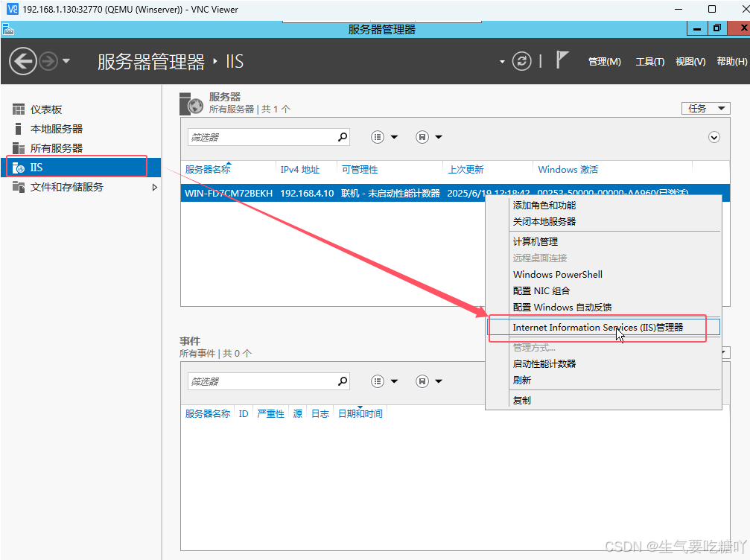Click the 所有服务器 icon
The image size is (750, 560).
(18, 148)
